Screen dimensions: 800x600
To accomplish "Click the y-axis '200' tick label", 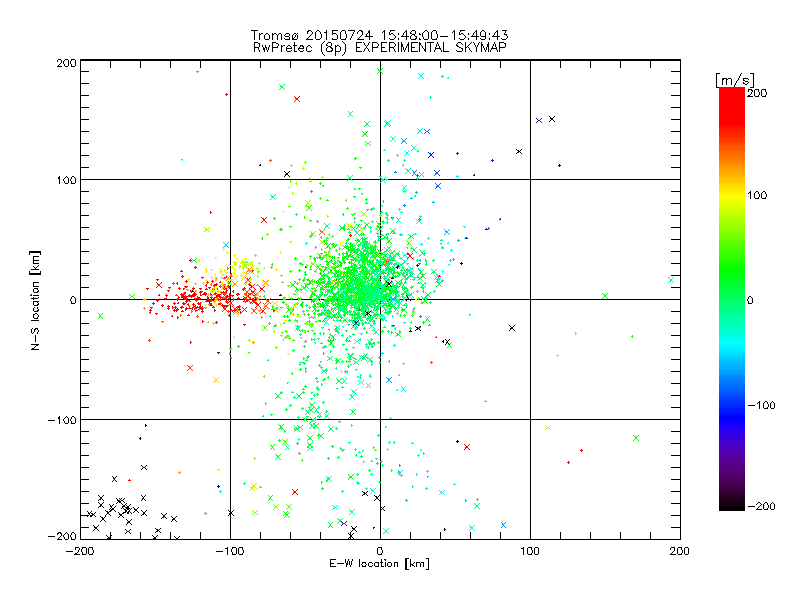I will [67, 63].
